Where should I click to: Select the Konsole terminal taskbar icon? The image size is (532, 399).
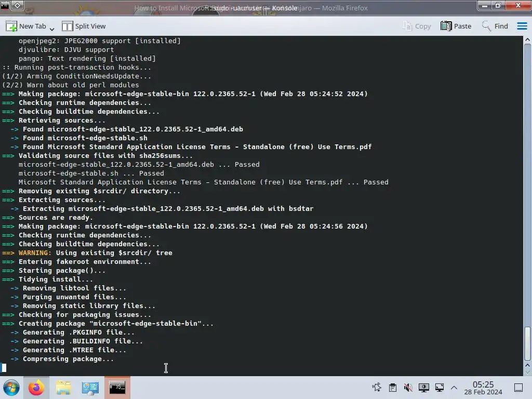click(117, 388)
